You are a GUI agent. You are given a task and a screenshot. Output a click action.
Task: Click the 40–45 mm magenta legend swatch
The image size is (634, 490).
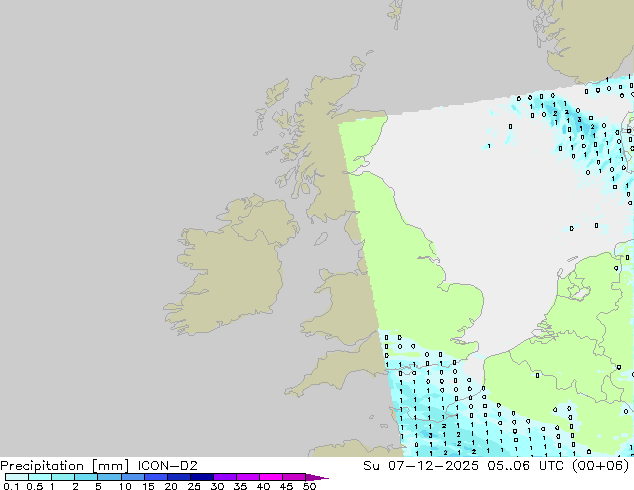click(271, 477)
